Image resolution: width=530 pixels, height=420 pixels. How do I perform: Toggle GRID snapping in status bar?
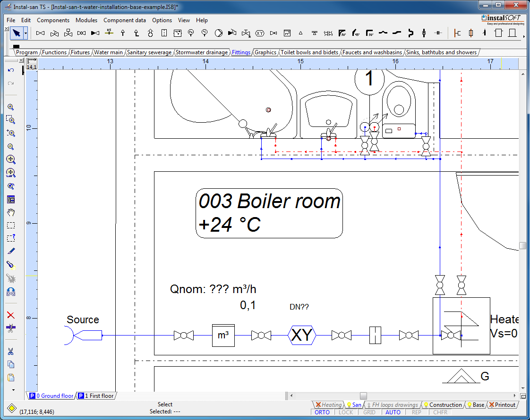click(369, 412)
